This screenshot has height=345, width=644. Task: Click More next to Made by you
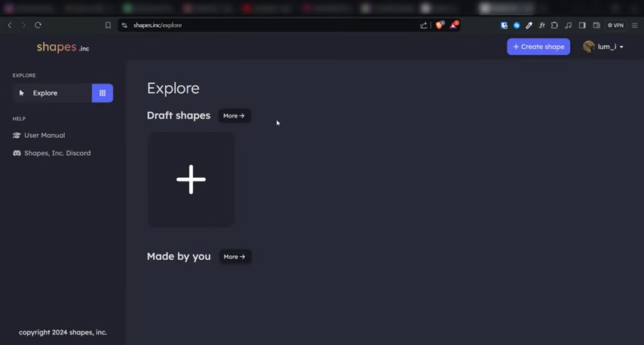[x=235, y=257]
